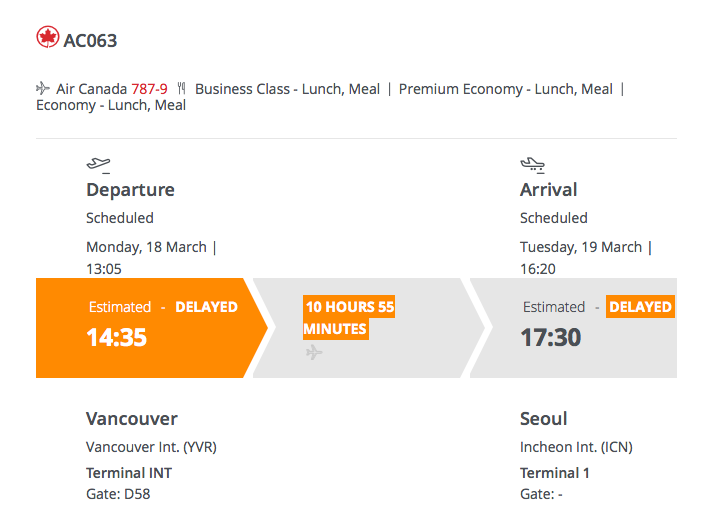715x532 pixels.
Task: Open the red 787-9 aircraft link
Action: click(x=149, y=88)
